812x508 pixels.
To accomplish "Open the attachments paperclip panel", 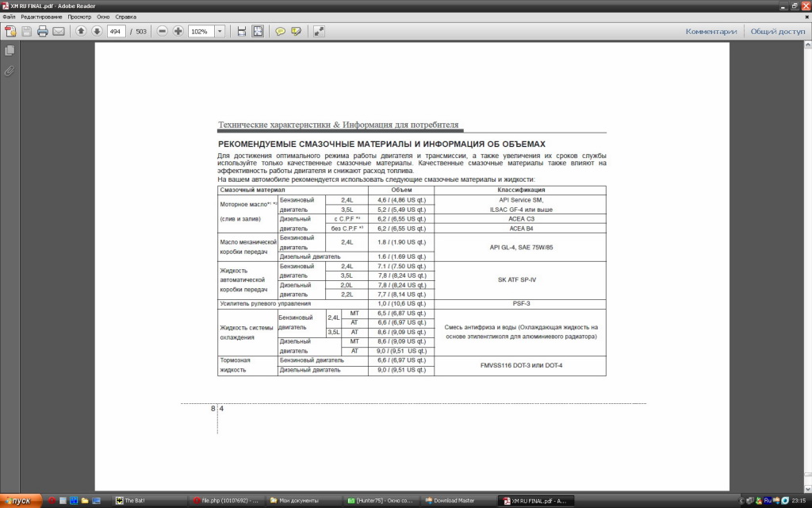I will coord(10,71).
